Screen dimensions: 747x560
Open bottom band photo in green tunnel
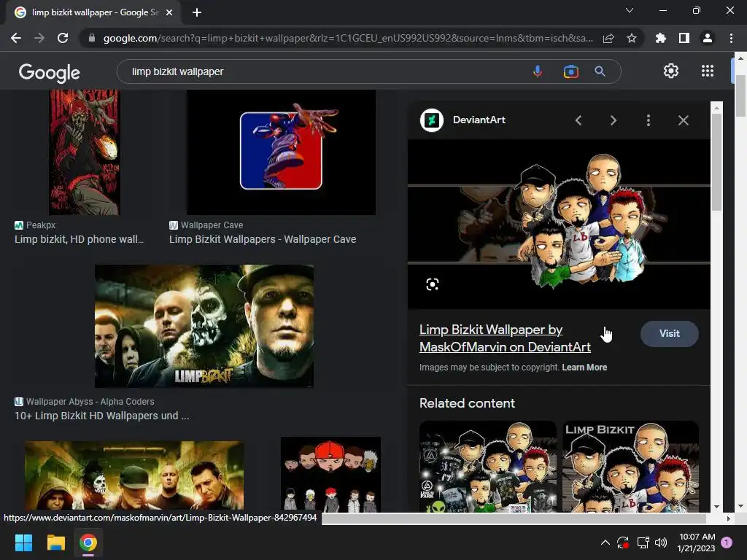pyautogui.click(x=134, y=475)
